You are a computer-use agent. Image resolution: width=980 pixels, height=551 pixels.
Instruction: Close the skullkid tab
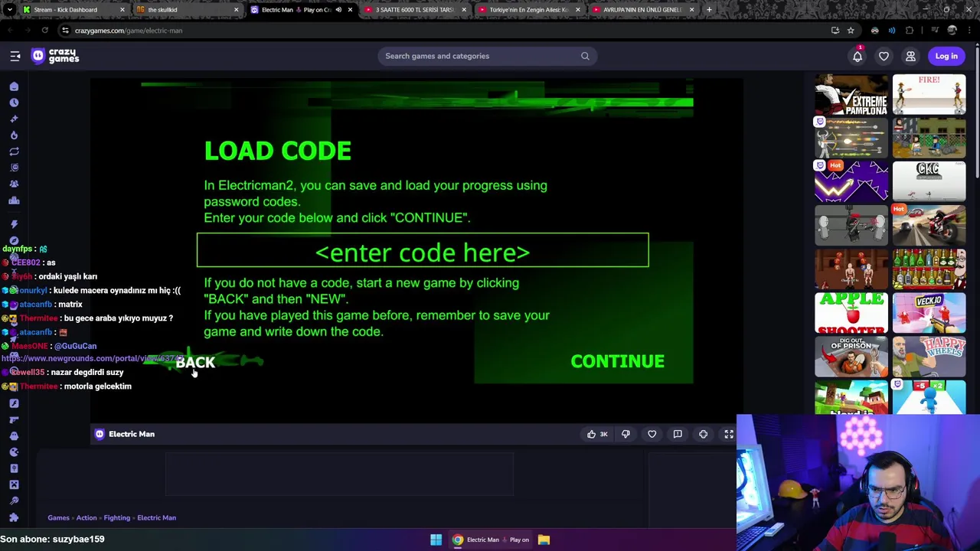point(236,10)
